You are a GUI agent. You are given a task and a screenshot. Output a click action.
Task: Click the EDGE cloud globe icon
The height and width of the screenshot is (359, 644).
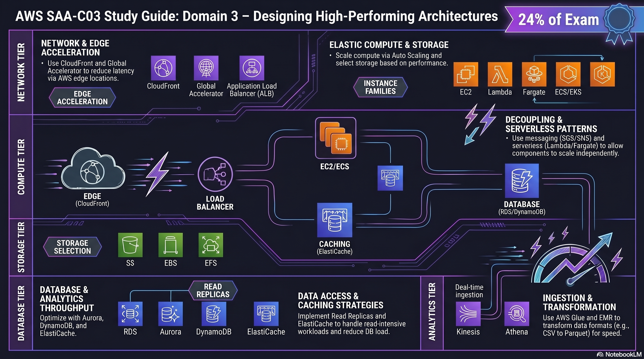tap(93, 169)
